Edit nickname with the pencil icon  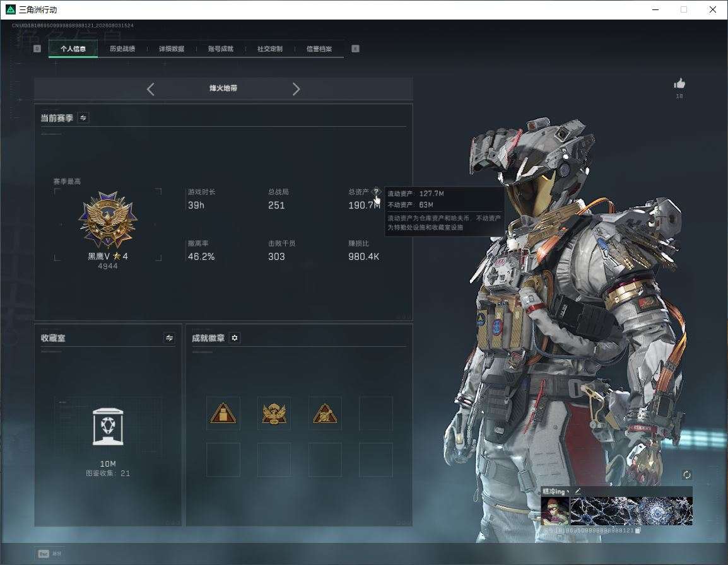coord(578,491)
